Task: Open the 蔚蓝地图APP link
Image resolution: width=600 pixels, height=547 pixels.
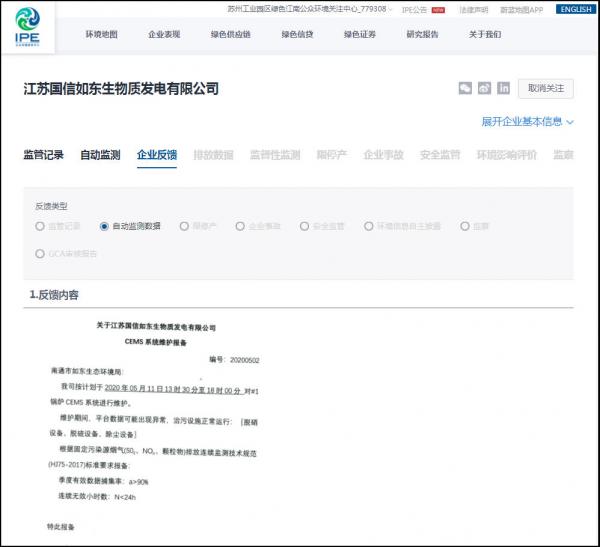Action: (x=522, y=10)
